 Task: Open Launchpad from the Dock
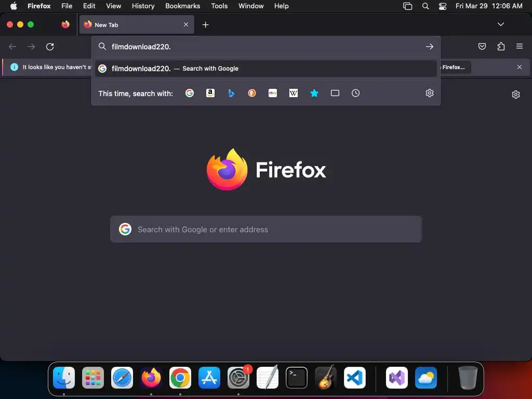[93, 378]
